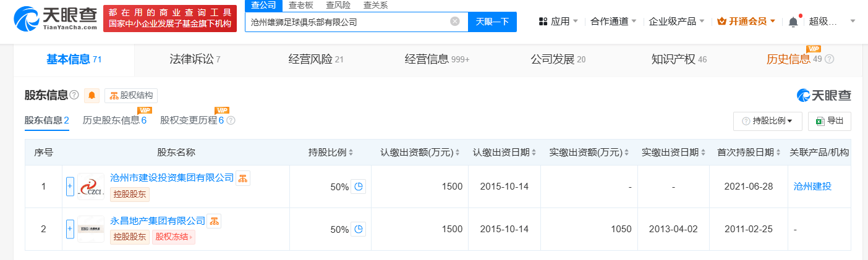The image size is (868, 260).
Task: Click the 开通会员 membership button
Action: coord(746,22)
